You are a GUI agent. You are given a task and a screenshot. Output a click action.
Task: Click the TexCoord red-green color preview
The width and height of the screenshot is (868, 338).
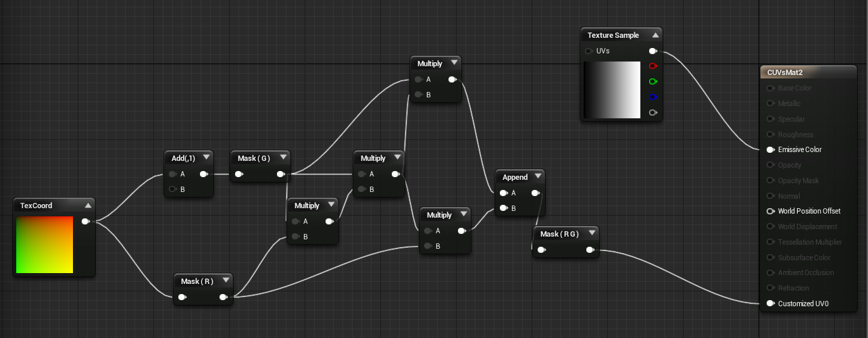pyautogui.click(x=45, y=245)
